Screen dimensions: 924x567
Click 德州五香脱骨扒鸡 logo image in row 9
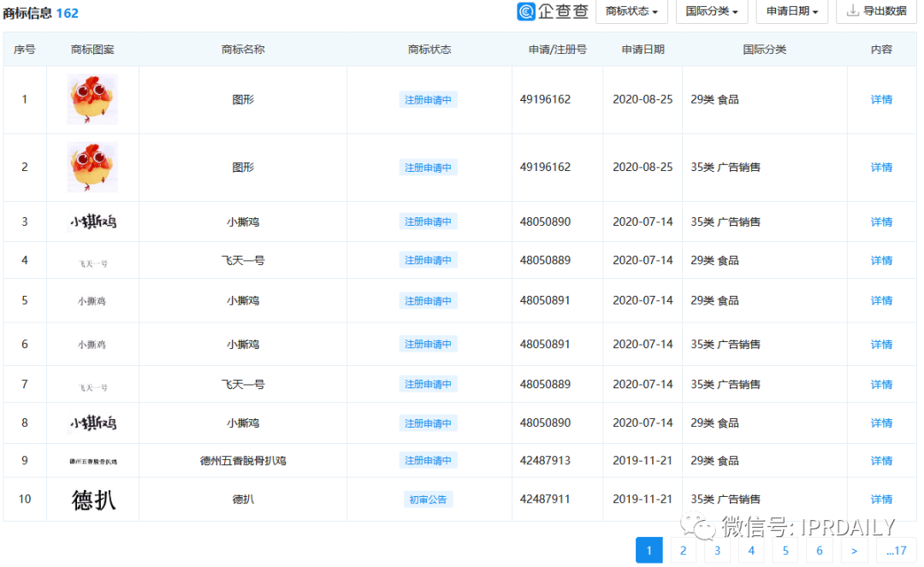(93, 461)
